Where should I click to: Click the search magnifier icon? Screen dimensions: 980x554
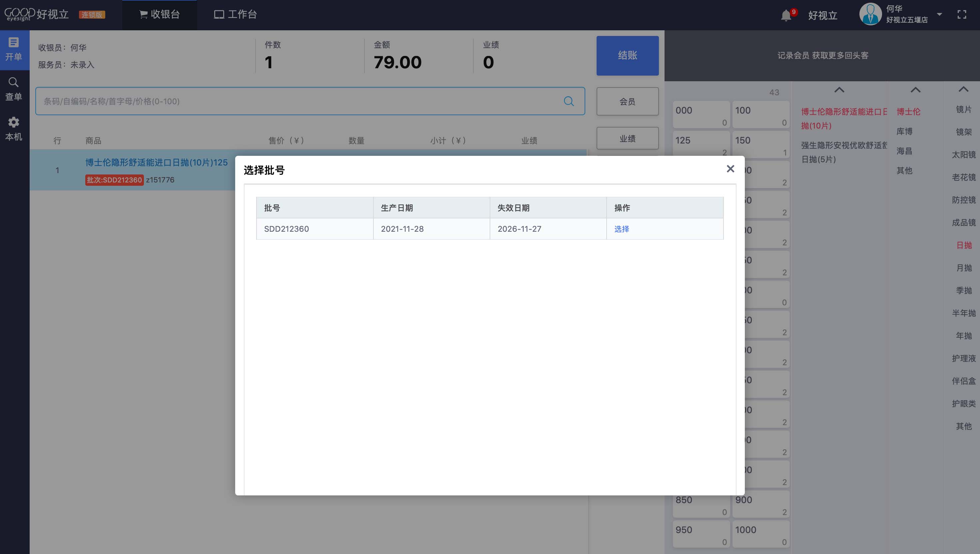click(569, 101)
